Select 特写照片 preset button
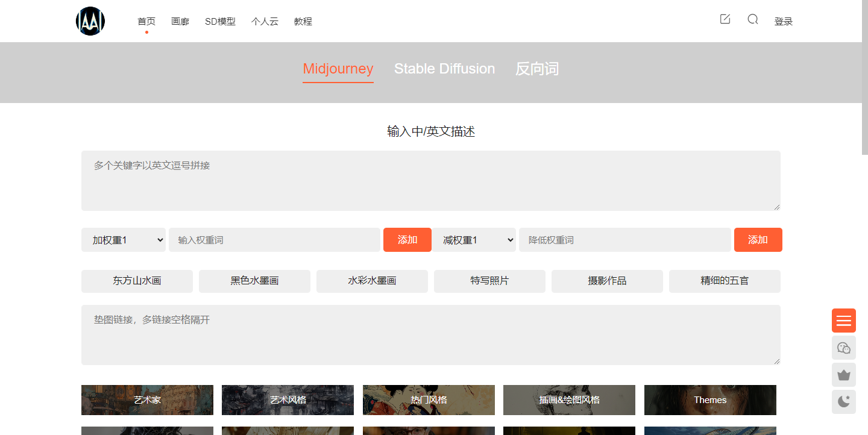868x435 pixels. click(489, 281)
